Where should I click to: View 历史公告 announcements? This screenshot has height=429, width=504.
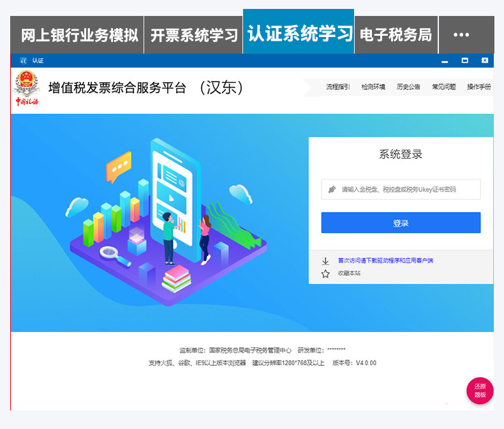(x=408, y=87)
